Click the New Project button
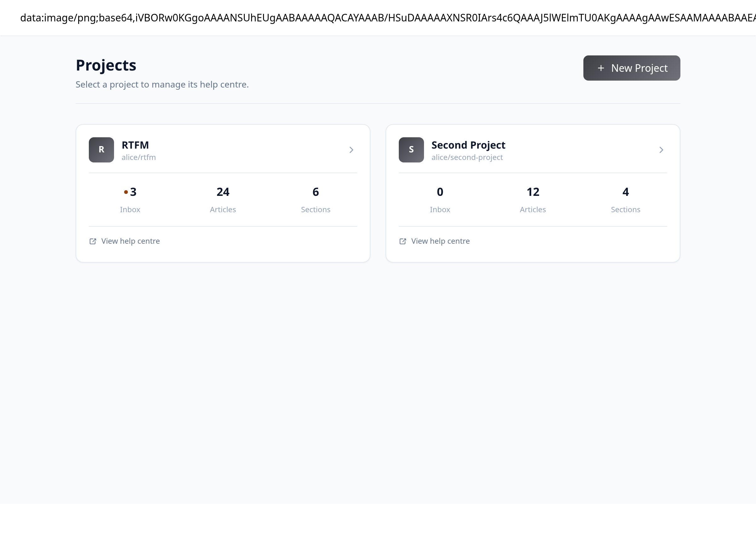The image size is (756, 534). tap(632, 68)
